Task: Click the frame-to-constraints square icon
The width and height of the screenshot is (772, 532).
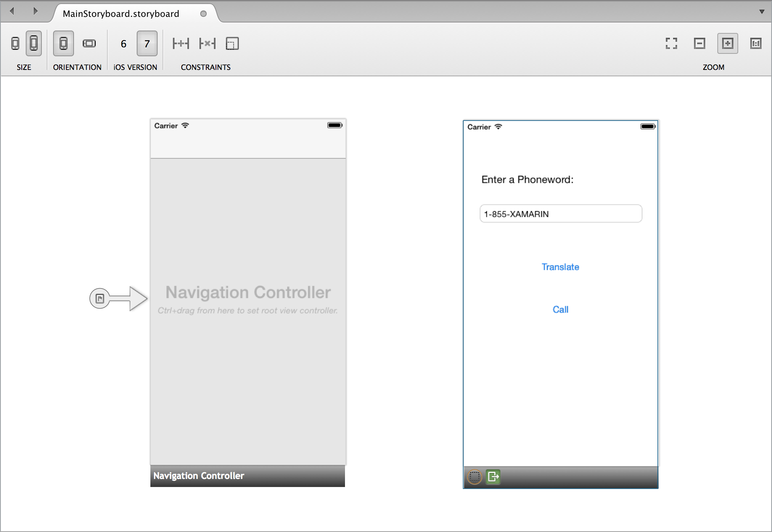Action: click(232, 43)
